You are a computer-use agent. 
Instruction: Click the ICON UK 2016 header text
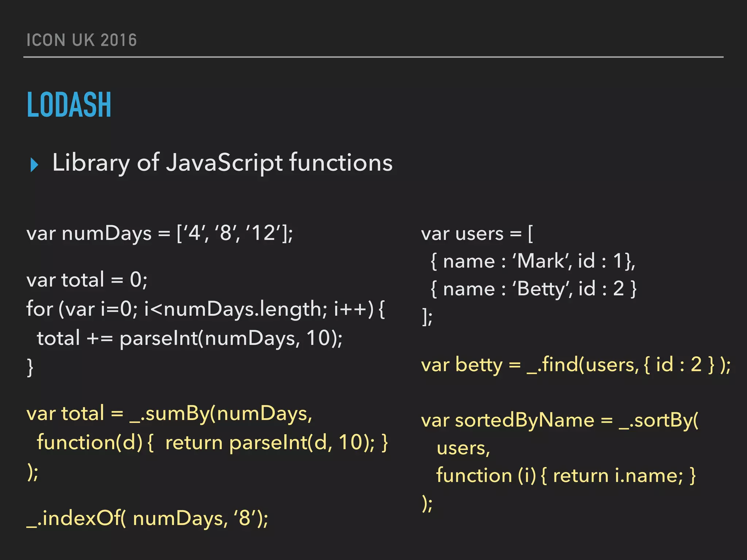point(82,40)
